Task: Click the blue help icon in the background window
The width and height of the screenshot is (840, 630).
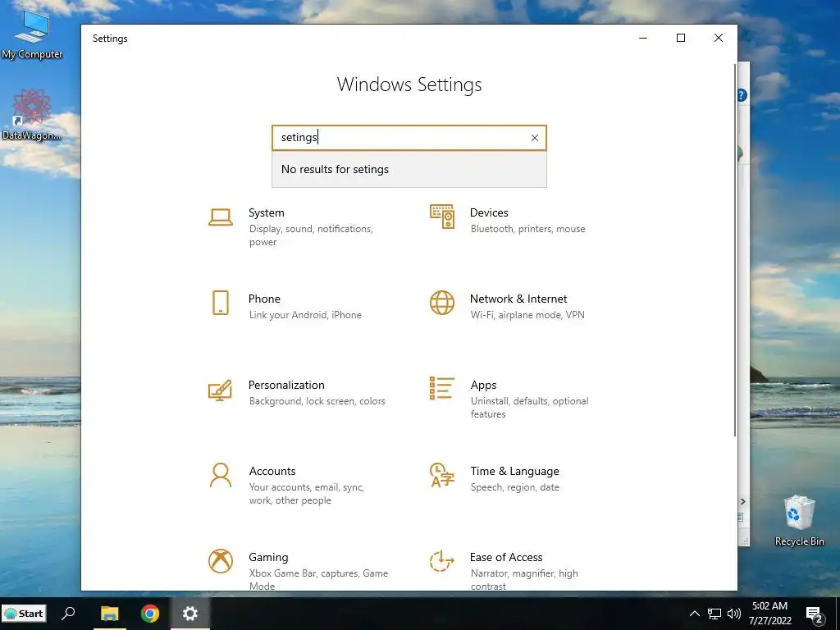Action: (x=742, y=95)
